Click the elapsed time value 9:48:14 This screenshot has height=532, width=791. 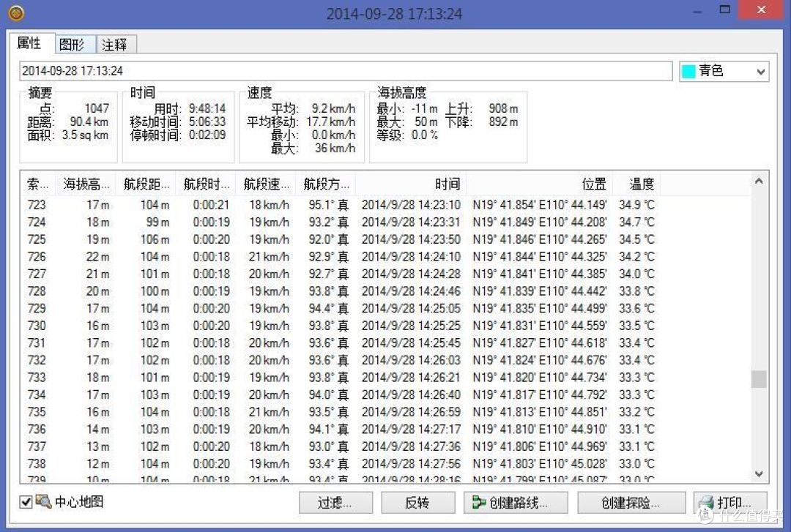pos(207,108)
